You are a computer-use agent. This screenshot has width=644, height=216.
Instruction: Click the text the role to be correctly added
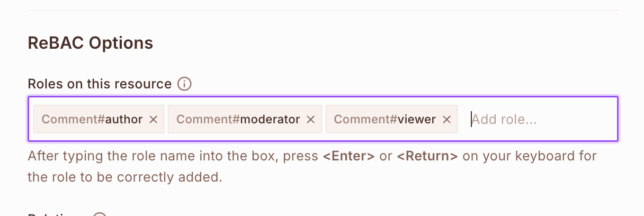click(124, 177)
